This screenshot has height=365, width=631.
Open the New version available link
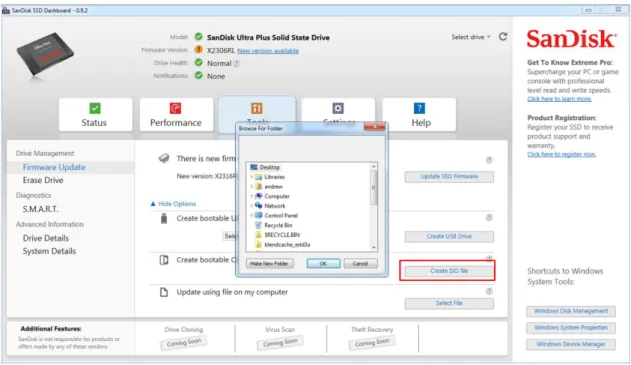268,51
